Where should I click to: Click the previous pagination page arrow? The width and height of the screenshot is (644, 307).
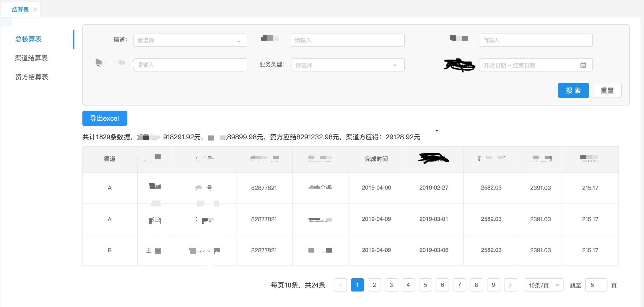tap(340, 285)
